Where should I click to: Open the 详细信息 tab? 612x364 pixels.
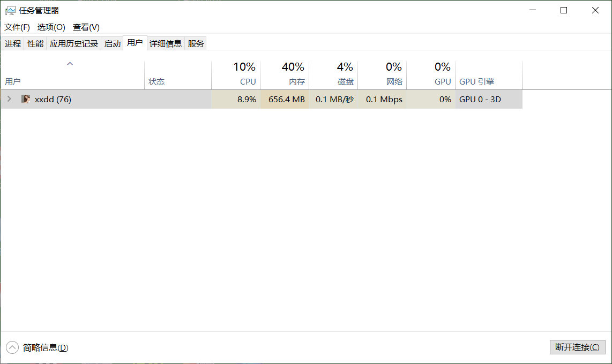click(x=166, y=43)
